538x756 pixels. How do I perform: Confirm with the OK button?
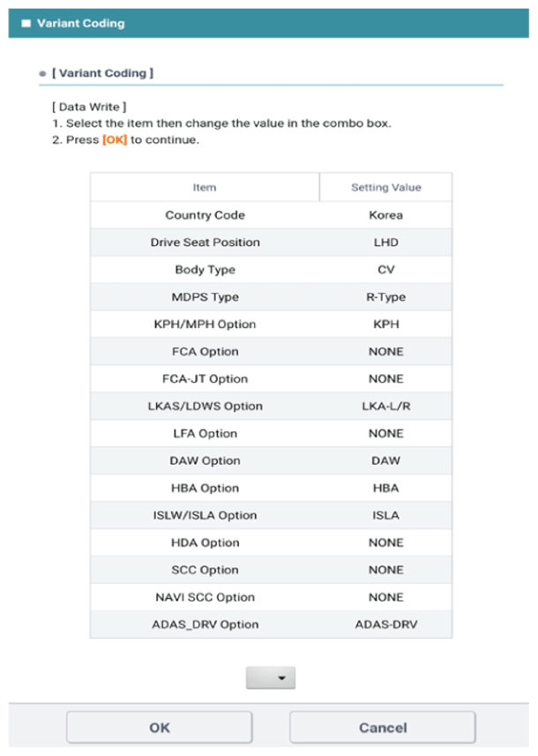(x=159, y=727)
